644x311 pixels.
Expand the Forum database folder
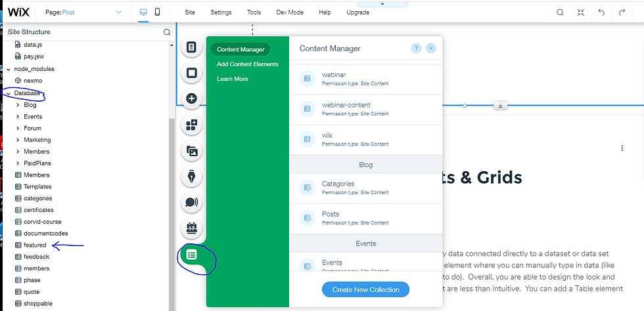tap(18, 128)
